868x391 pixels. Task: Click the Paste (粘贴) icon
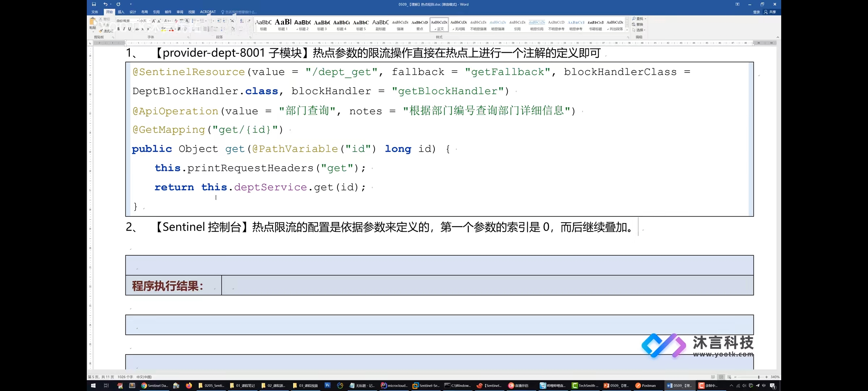pos(93,22)
